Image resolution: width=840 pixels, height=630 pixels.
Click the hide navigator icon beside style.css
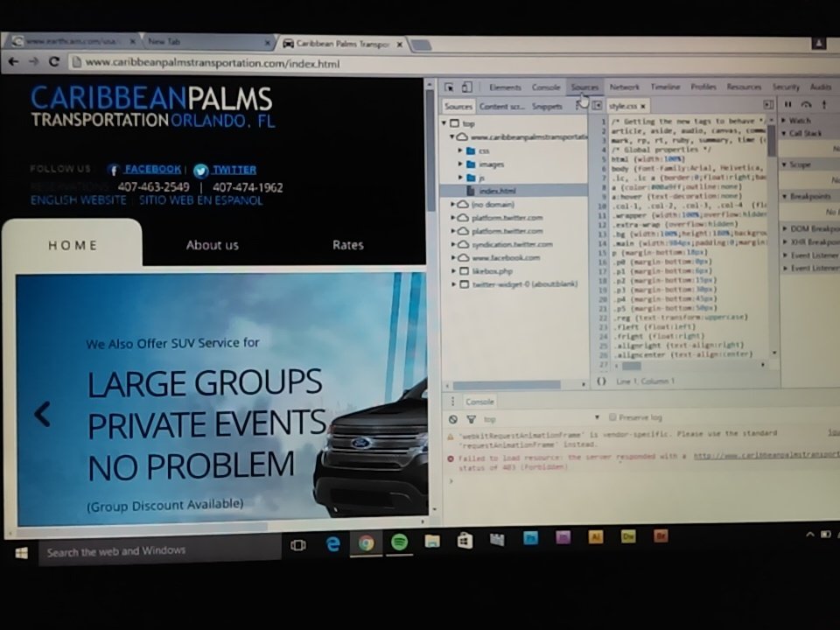pyautogui.click(x=597, y=106)
